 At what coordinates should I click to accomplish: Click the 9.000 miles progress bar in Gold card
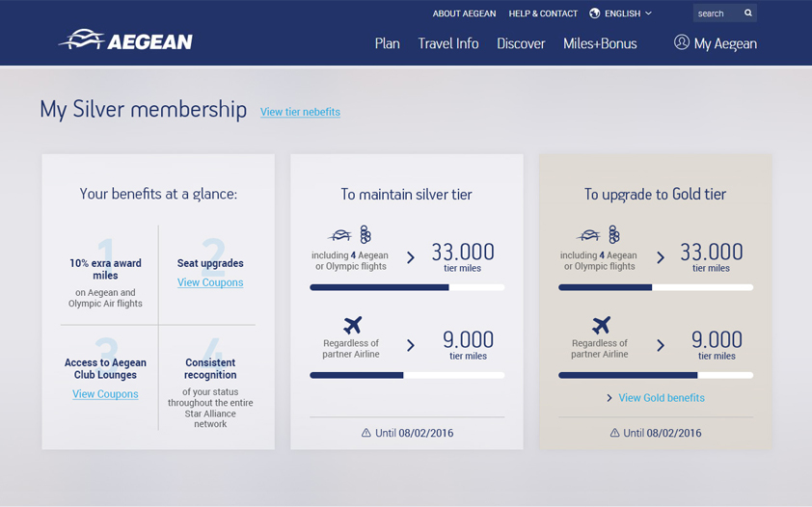pyautogui.click(x=656, y=375)
